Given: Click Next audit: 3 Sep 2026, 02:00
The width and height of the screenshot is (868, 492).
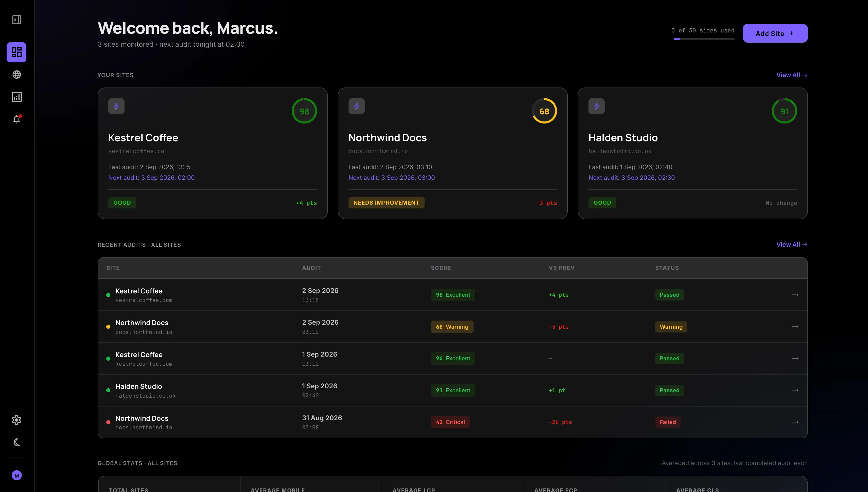Looking at the screenshot, I should coord(151,178).
